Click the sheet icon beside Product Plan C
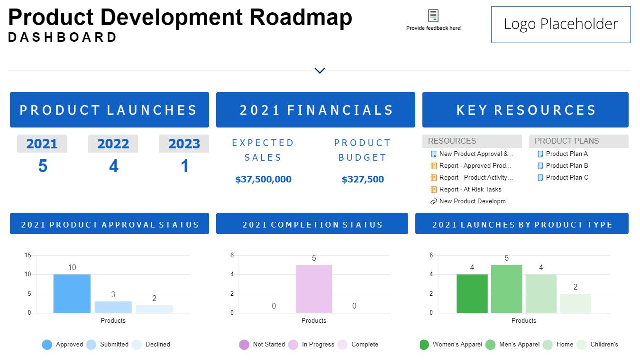This screenshot has width=640, height=364. coord(540,178)
